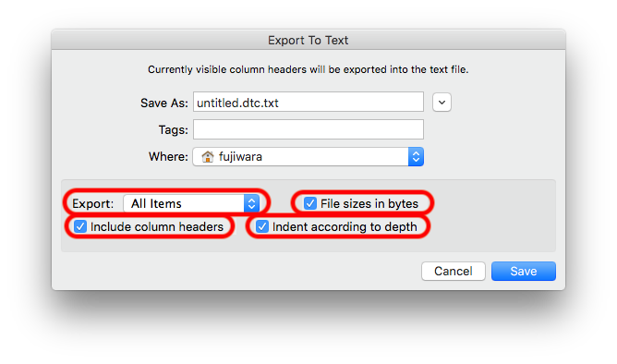617x364 pixels.
Task: Click the Save button
Action: [524, 271]
